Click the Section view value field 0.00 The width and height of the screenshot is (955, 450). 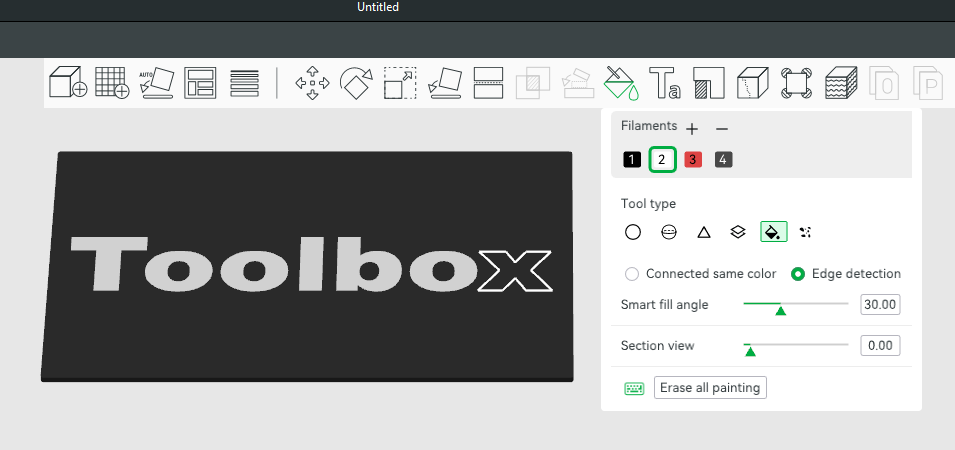[x=880, y=346]
